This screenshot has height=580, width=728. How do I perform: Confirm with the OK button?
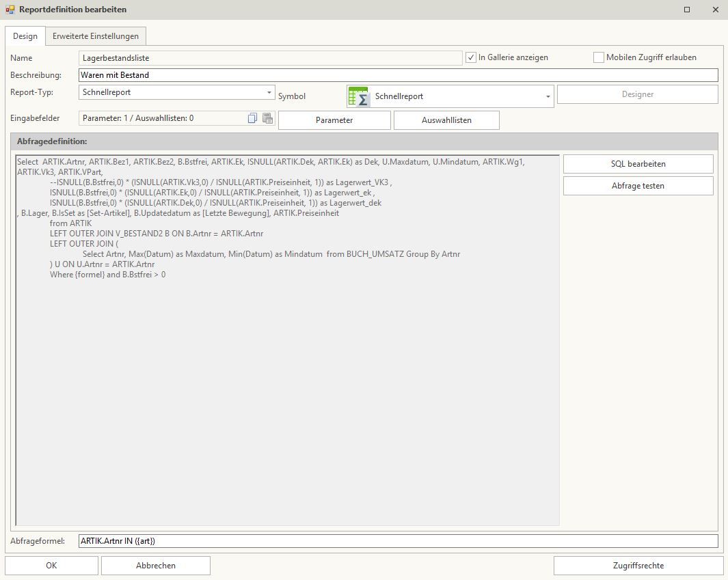click(51, 566)
